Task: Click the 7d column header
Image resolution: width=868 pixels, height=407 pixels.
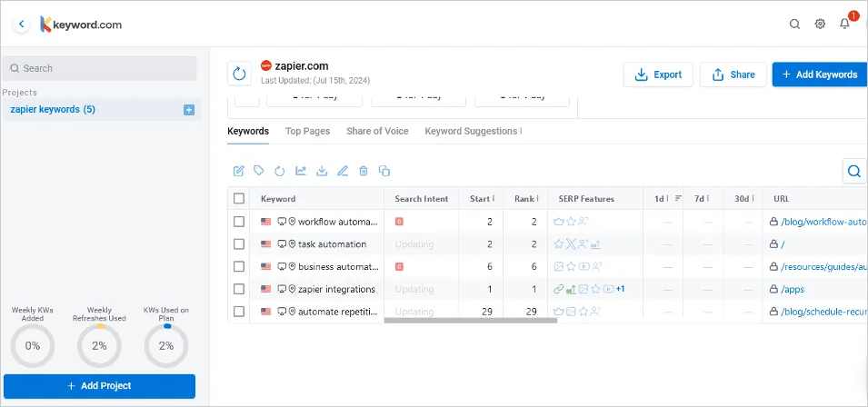Action: pos(703,199)
